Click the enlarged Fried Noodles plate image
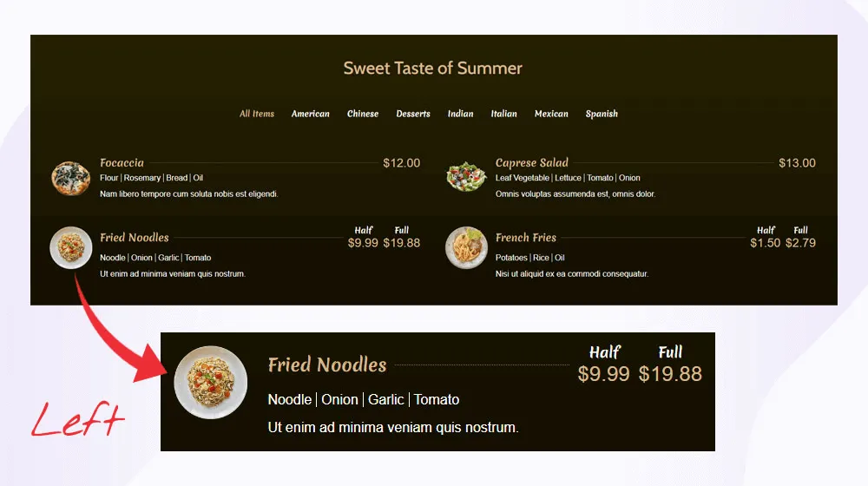 click(x=211, y=383)
